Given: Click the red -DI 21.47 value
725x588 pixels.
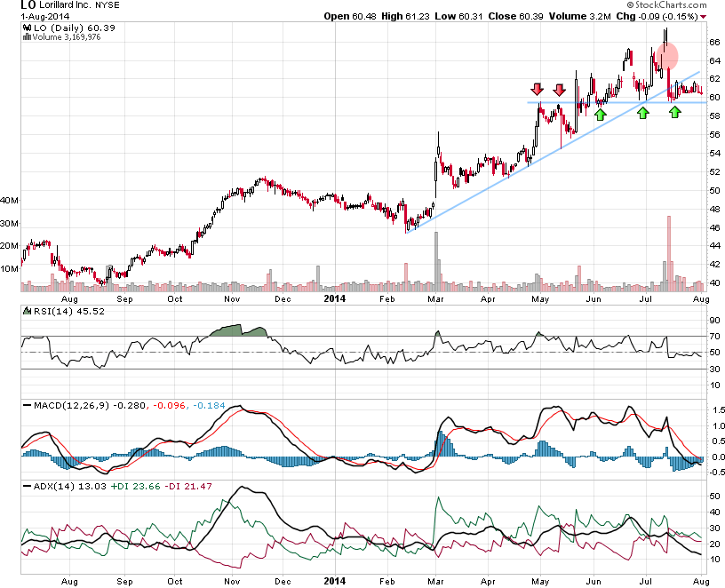Looking at the screenshot, I should point(188,487).
